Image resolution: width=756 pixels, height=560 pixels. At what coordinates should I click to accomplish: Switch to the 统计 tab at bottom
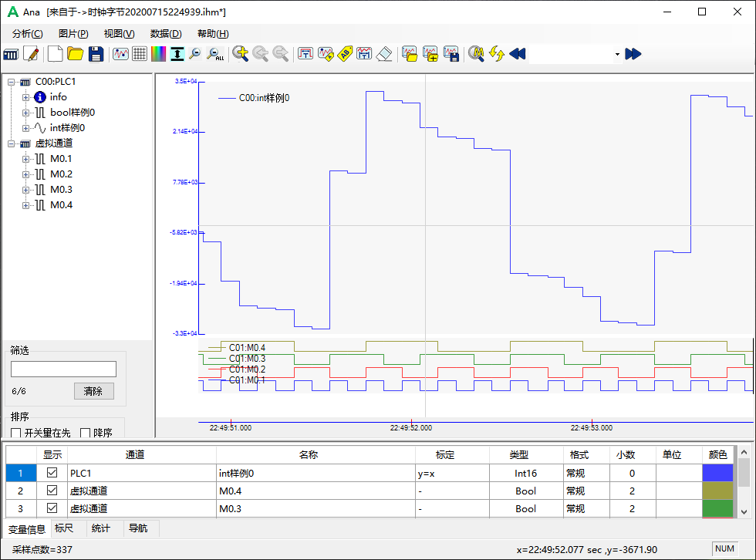(102, 529)
